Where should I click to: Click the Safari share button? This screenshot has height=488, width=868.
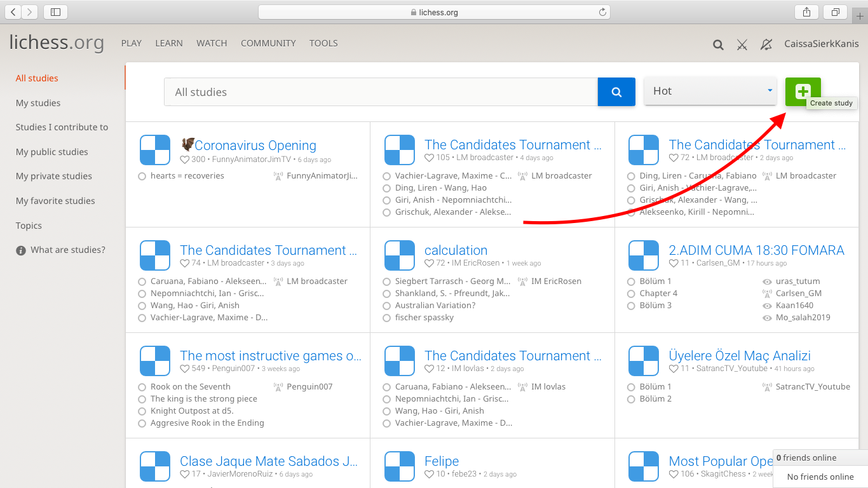[807, 12]
